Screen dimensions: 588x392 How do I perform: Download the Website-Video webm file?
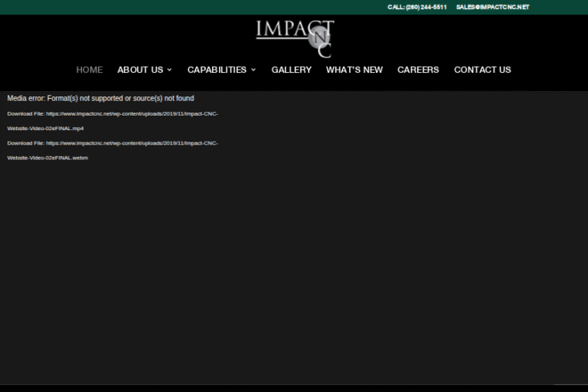click(x=132, y=143)
